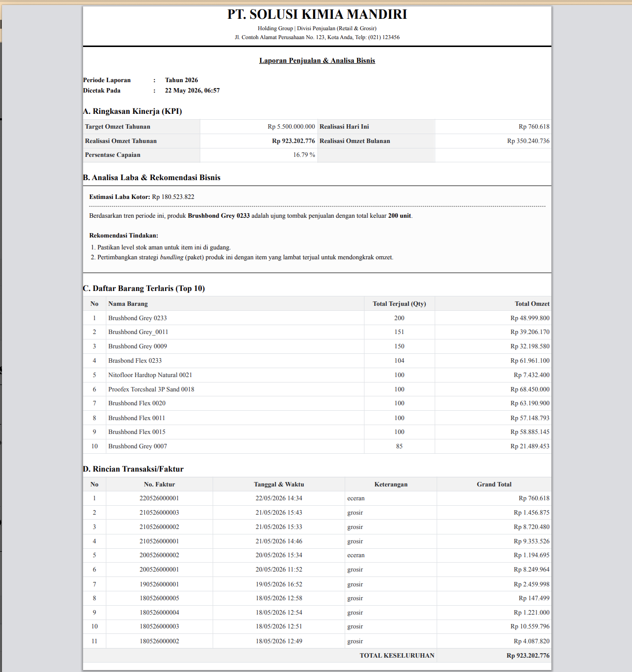The width and height of the screenshot is (632, 672).
Task: Click the italic word 'bundling' in recommendation two
Action: tap(172, 257)
